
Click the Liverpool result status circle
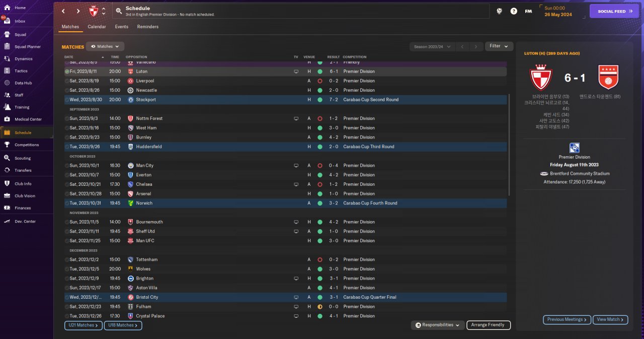[320, 81]
